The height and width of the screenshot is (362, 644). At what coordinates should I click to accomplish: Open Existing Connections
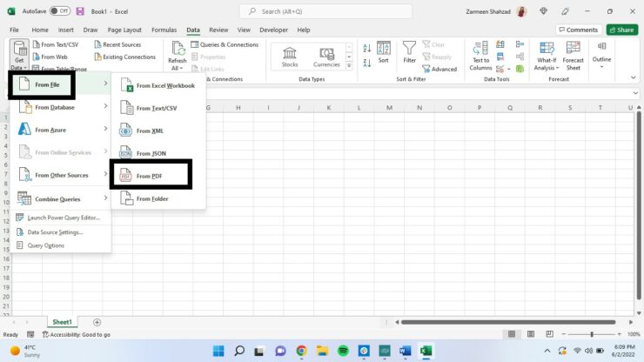(124, 57)
